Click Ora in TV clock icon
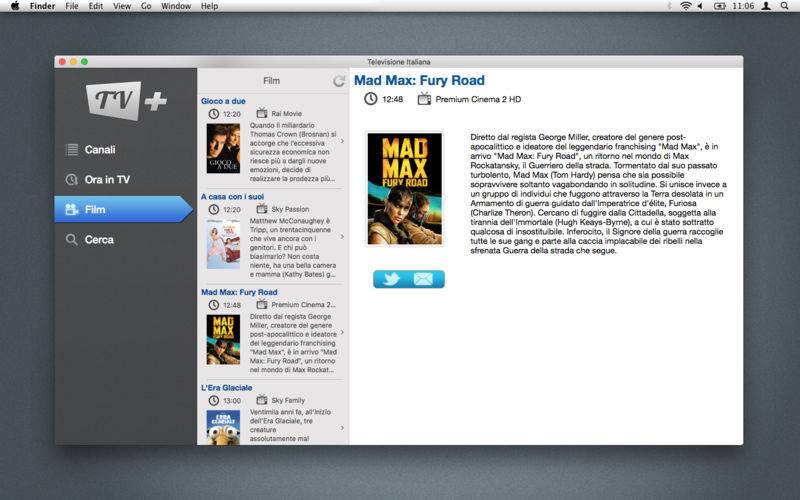 (71, 180)
